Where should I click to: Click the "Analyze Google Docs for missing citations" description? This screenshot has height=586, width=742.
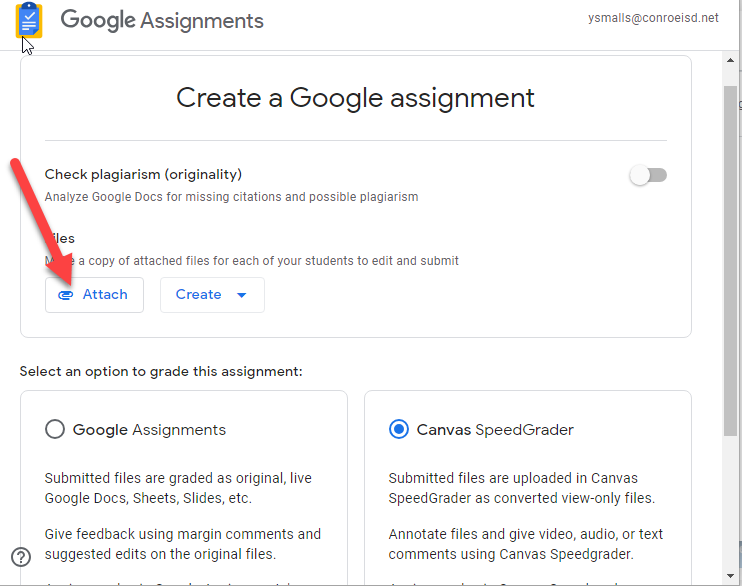pyautogui.click(x=231, y=197)
